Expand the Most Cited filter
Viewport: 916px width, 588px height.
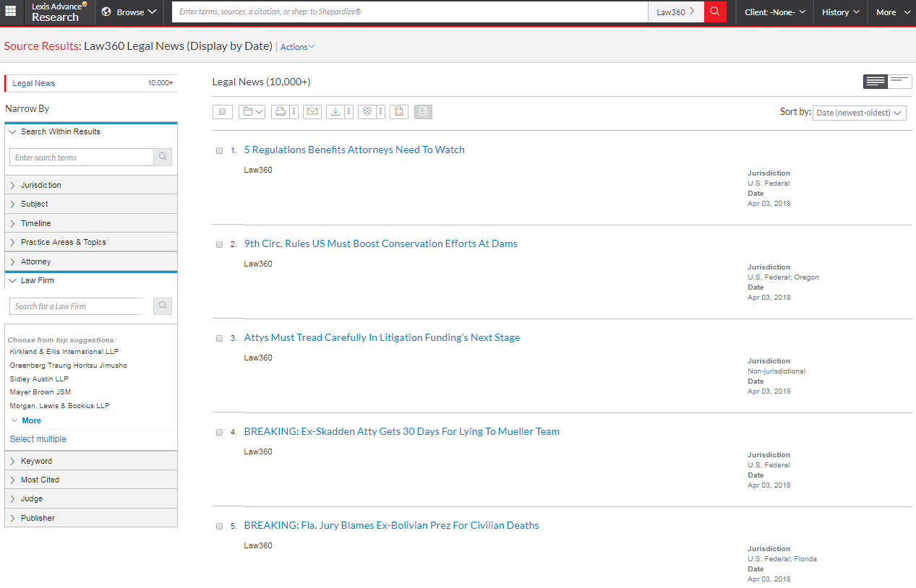click(x=91, y=480)
